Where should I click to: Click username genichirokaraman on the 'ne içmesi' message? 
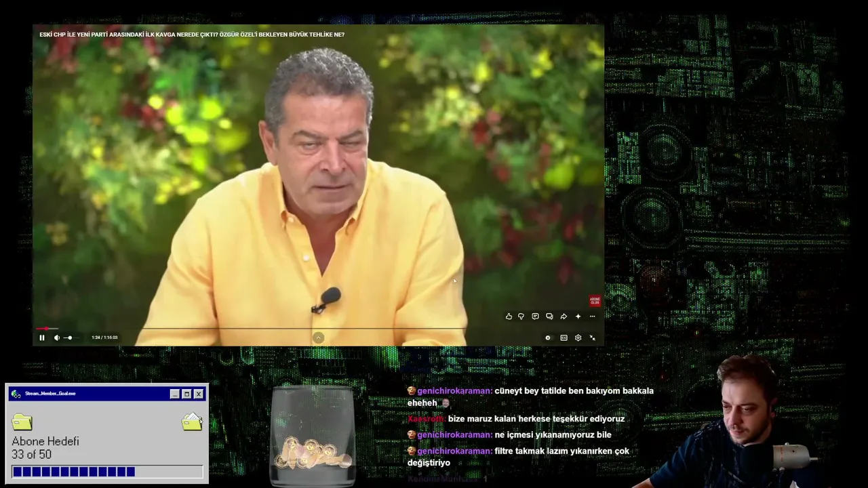point(455,434)
